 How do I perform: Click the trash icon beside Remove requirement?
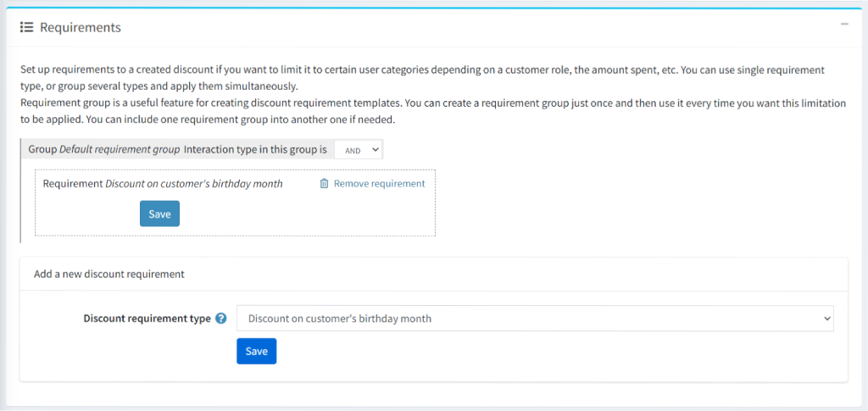(325, 184)
